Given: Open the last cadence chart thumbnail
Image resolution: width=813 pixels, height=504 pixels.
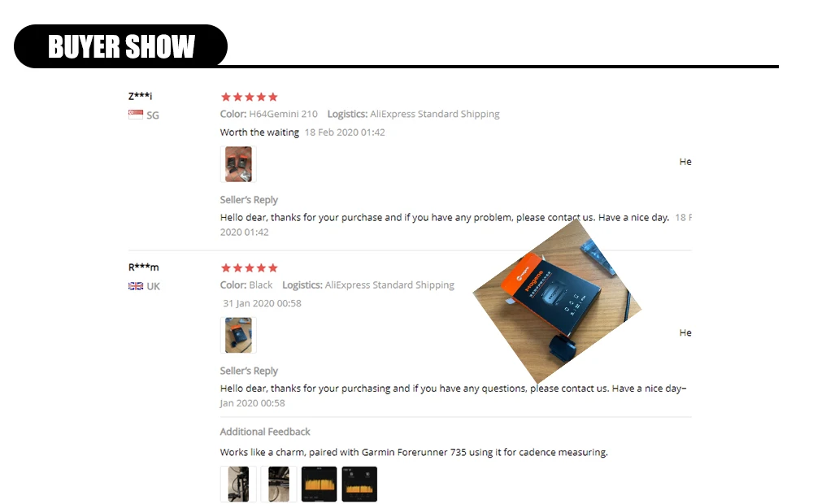Looking at the screenshot, I should coord(360,484).
